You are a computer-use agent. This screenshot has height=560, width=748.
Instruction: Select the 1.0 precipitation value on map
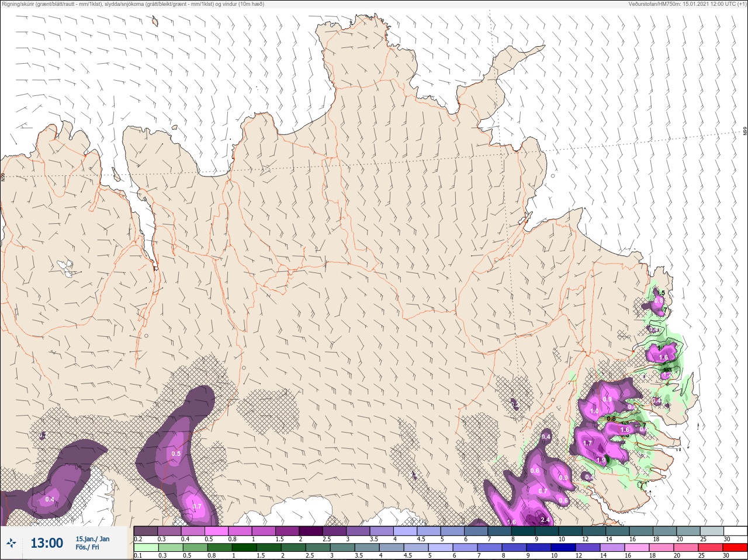click(594, 412)
